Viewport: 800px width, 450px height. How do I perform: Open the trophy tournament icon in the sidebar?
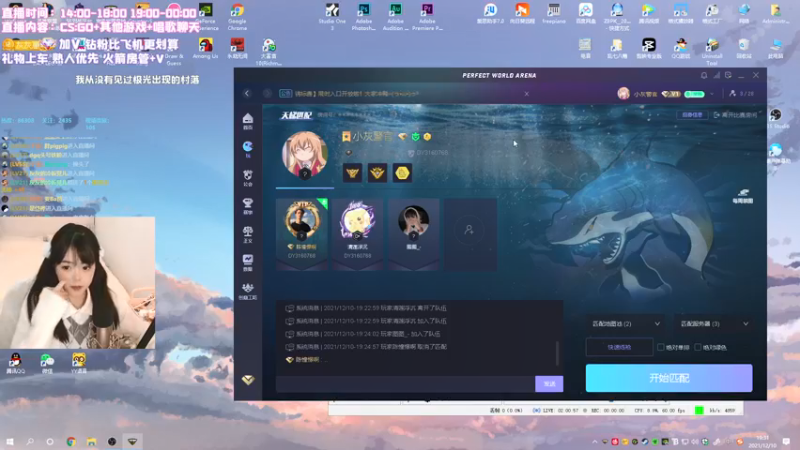(247, 206)
